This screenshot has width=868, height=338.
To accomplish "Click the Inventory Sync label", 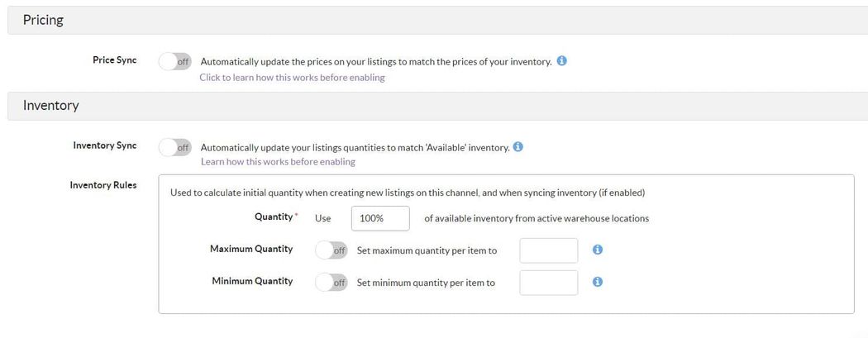I will coord(105,145).
